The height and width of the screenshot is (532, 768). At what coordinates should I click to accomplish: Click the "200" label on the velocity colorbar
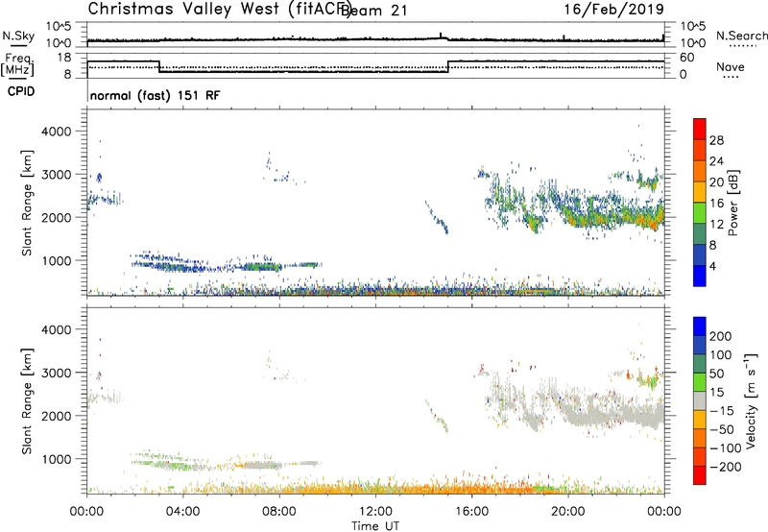(721, 336)
